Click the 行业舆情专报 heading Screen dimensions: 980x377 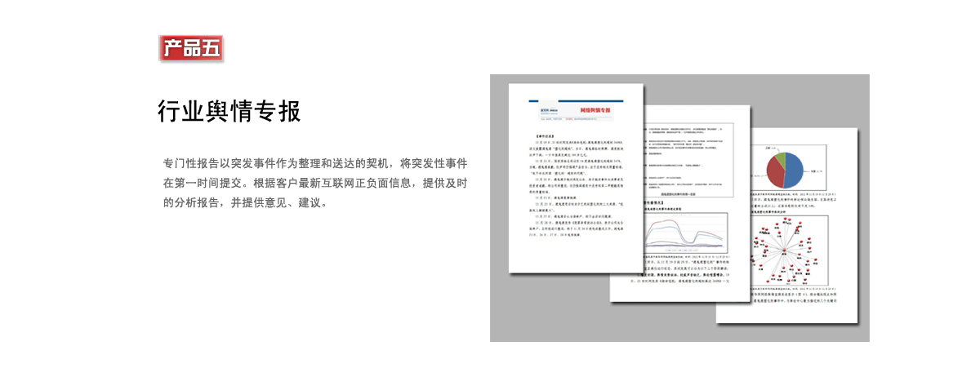(229, 112)
